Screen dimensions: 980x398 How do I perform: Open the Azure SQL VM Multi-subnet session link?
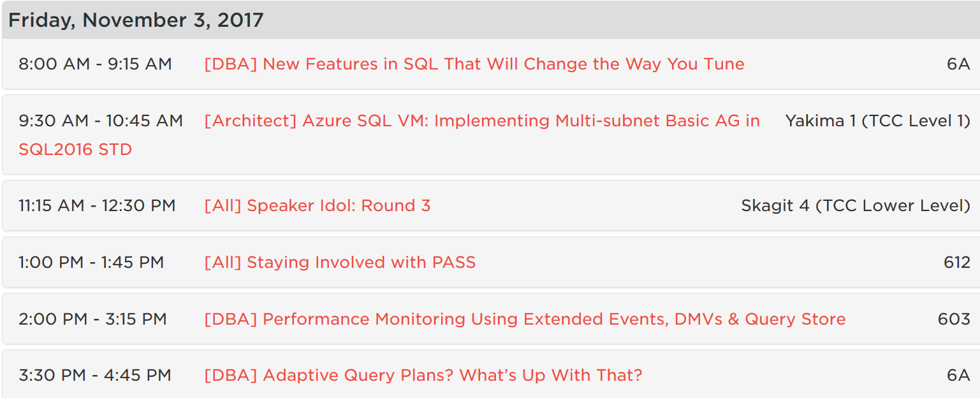(481, 121)
